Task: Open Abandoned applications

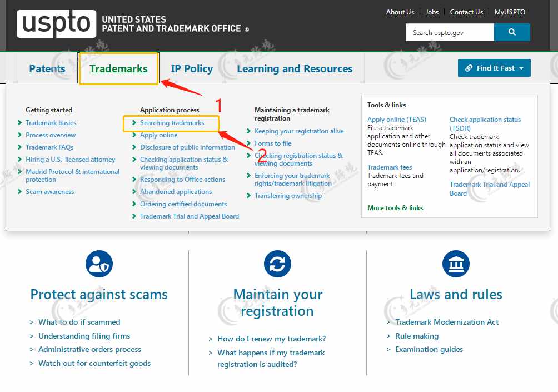Action: 176,191
